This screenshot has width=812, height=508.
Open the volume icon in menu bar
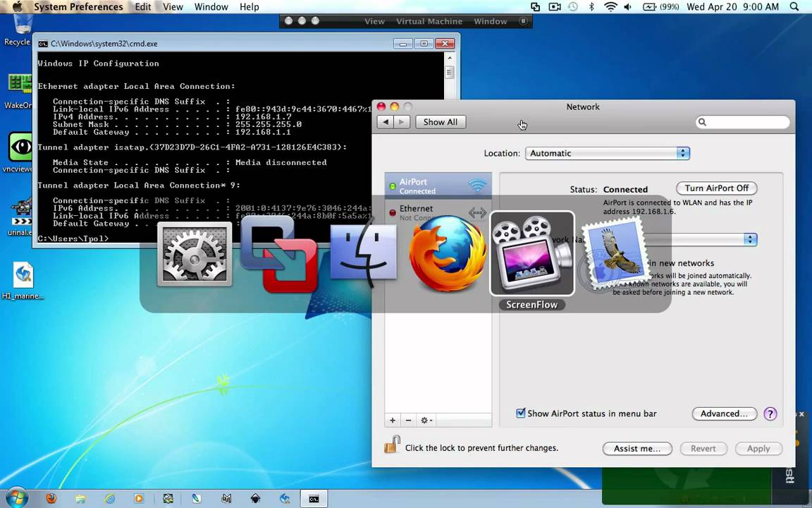628,7
